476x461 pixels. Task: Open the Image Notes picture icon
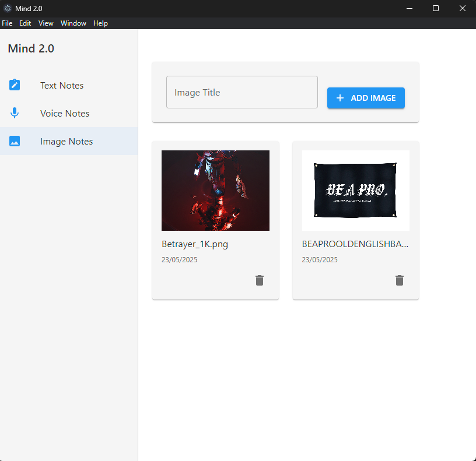(x=15, y=141)
